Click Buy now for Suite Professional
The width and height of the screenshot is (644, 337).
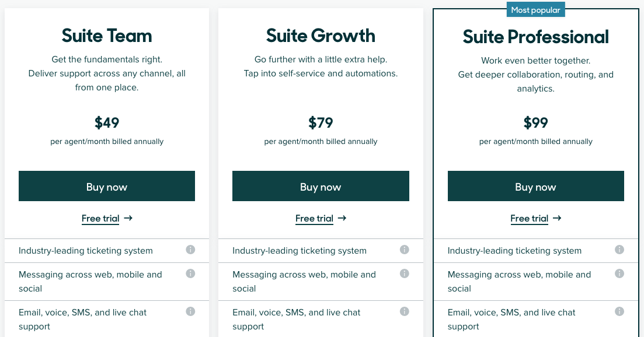(535, 186)
